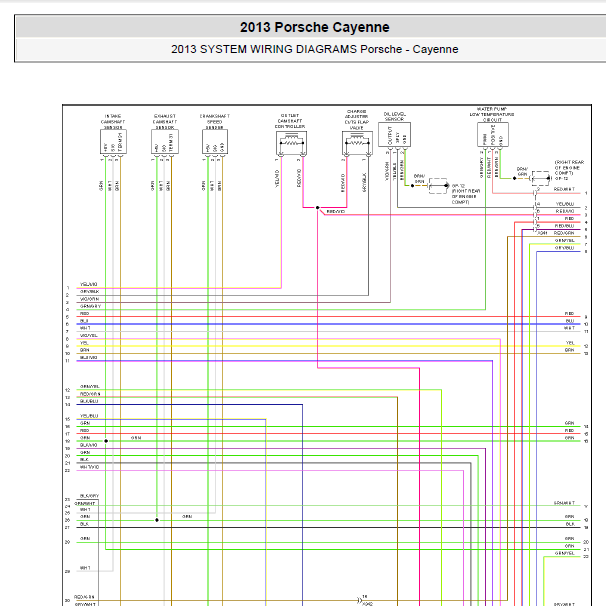Click the RED/VIO label beside the splice
The height and width of the screenshot is (606, 606).
(335, 212)
